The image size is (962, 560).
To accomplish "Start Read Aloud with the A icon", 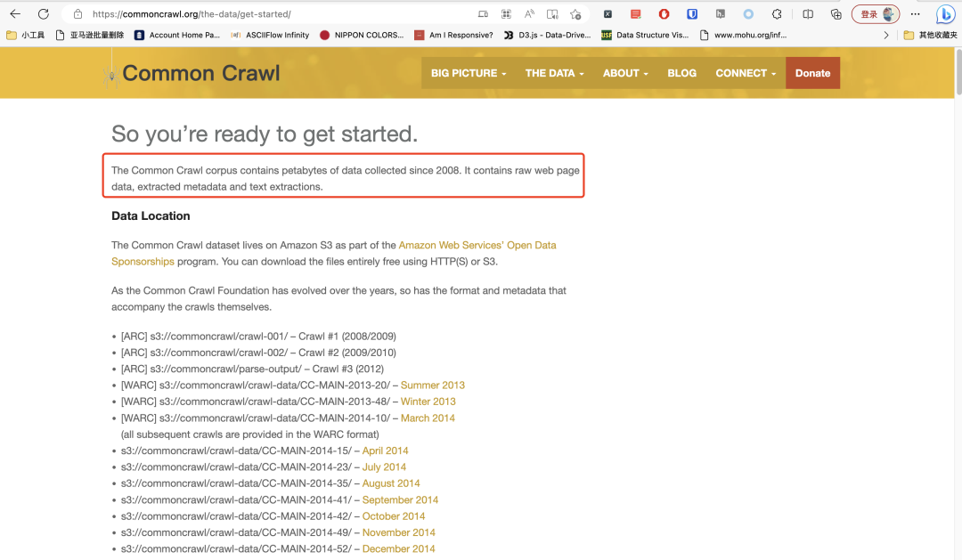I will [x=529, y=14].
